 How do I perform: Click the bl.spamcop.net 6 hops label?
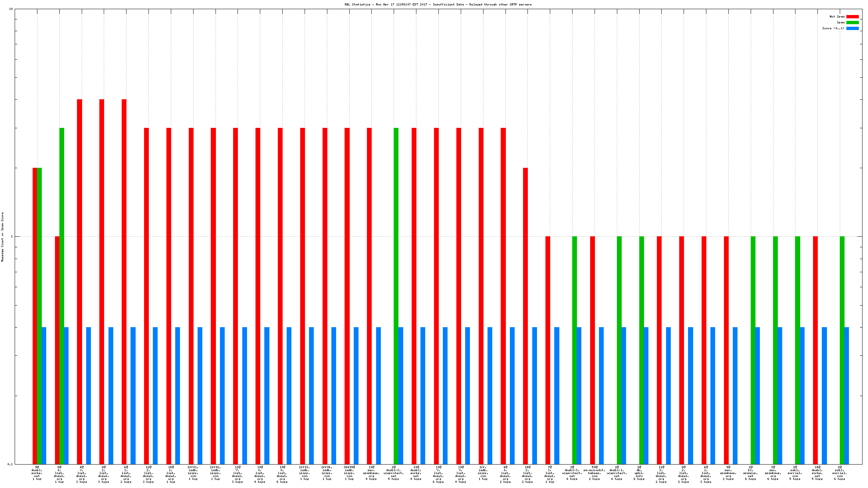(750, 473)
